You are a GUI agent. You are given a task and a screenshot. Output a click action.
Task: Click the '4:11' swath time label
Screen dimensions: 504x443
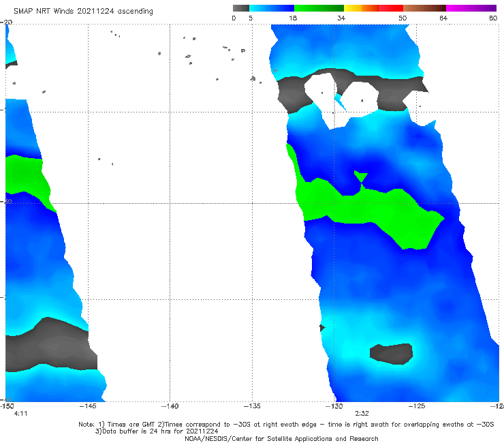tap(20, 414)
